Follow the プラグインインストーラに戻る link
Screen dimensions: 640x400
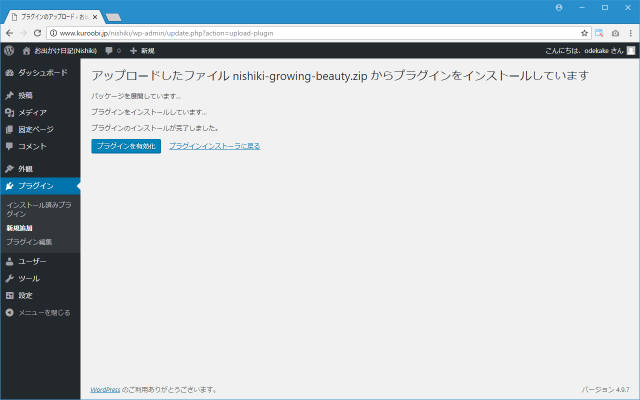[214, 146]
